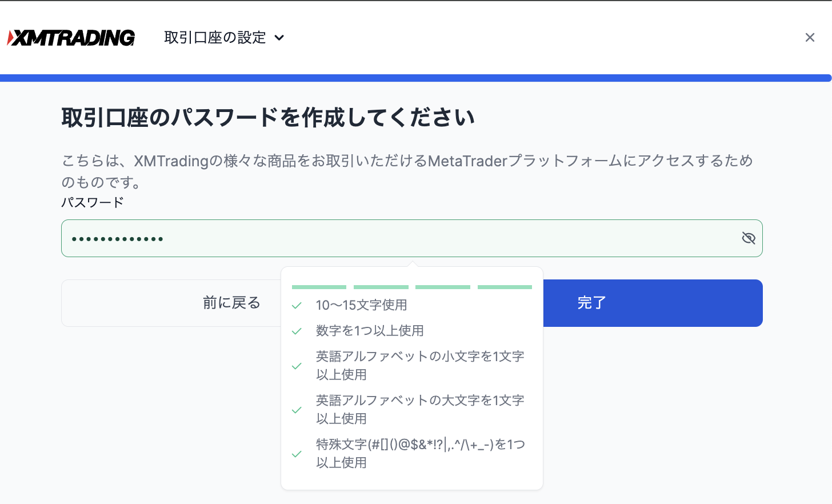Open the 取引口座の設定 menu label
Viewport: 832px width, 504px height.
tap(215, 38)
